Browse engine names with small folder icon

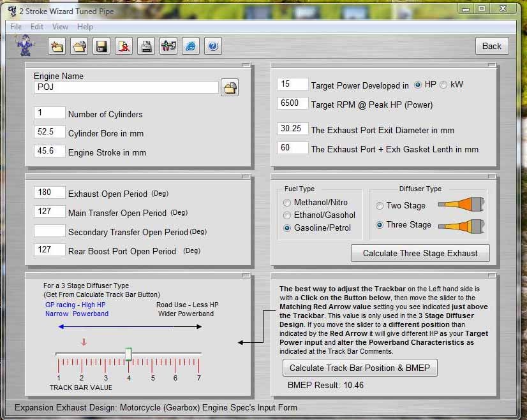pyautogui.click(x=230, y=87)
